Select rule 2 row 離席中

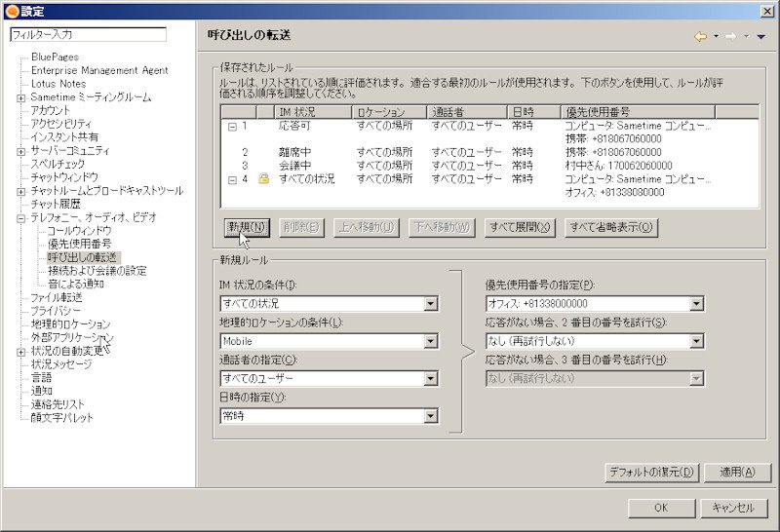490,152
